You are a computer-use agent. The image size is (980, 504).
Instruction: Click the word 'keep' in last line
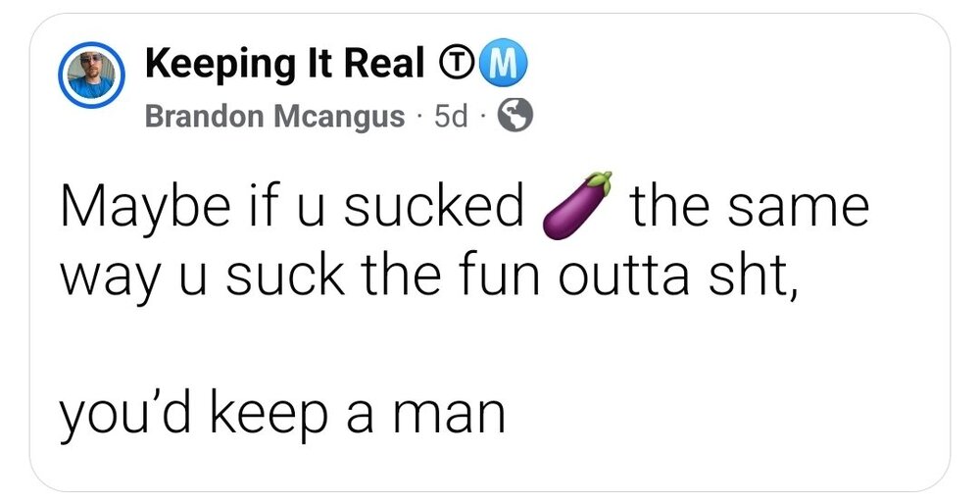[267, 416]
